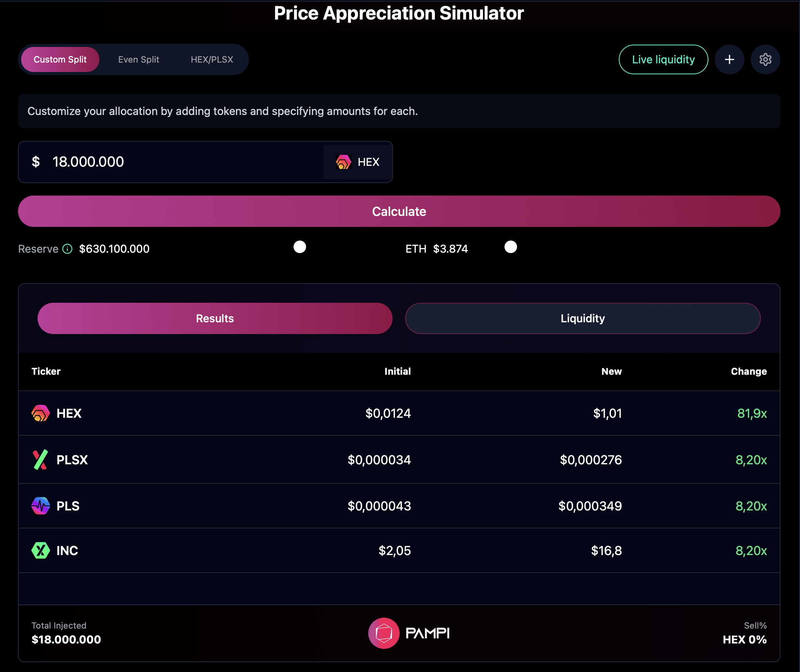This screenshot has height=672, width=800.
Task: Click the INC 8,20x change value
Action: (x=751, y=550)
